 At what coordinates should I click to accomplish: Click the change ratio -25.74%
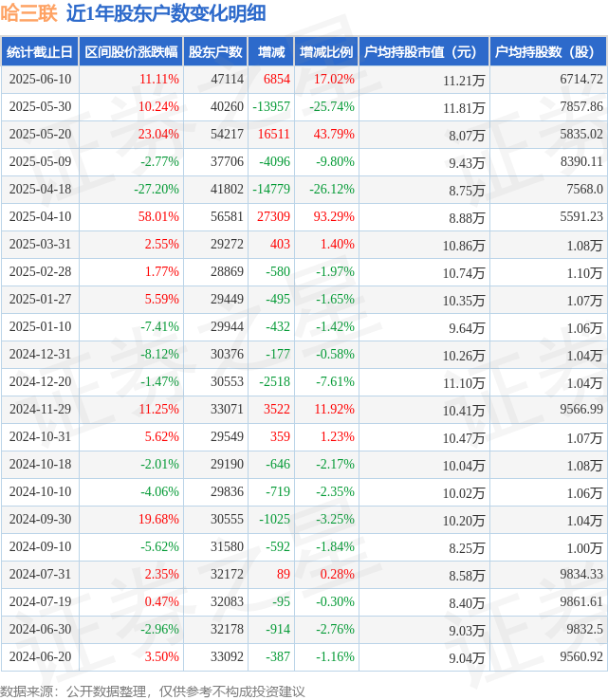(332, 106)
